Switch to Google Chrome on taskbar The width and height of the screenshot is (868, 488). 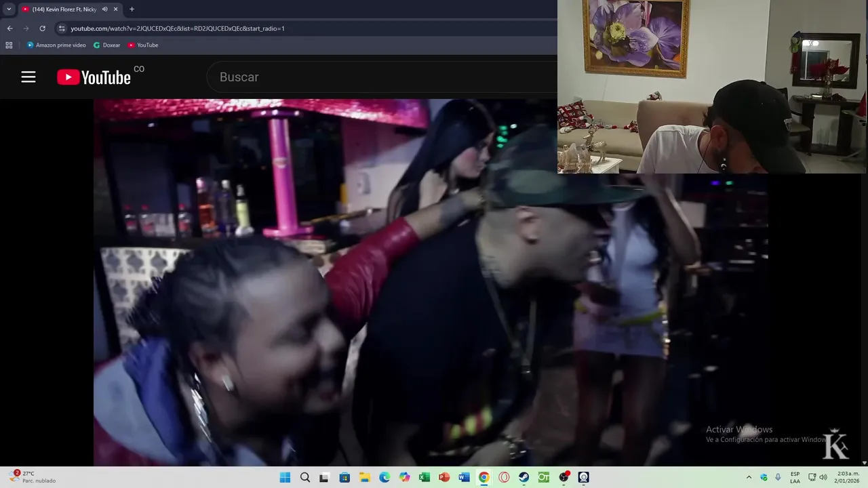[x=484, y=477]
